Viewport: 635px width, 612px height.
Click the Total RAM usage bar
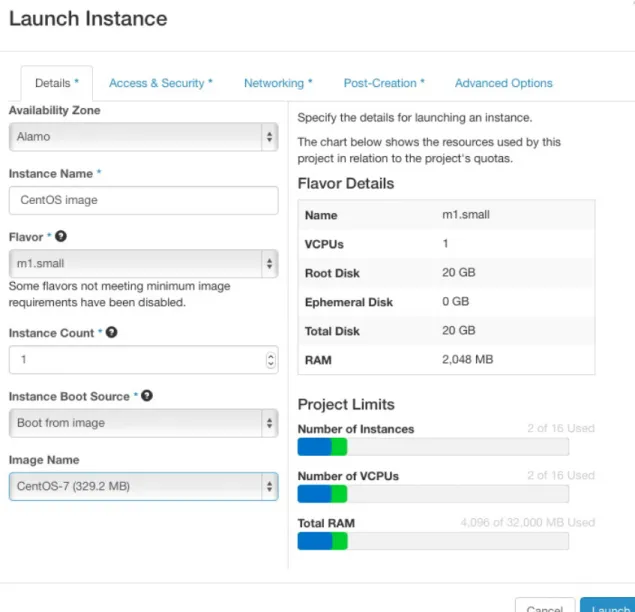tap(433, 541)
